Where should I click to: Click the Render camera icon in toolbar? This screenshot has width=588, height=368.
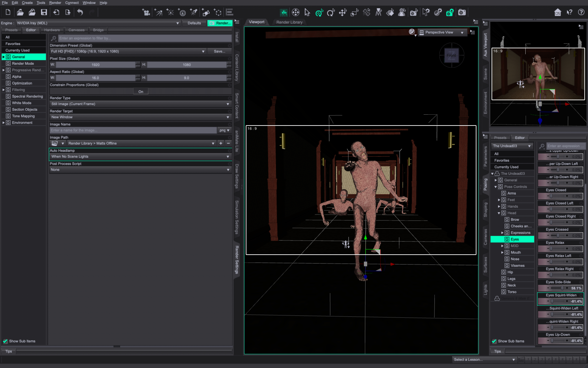click(x=462, y=12)
